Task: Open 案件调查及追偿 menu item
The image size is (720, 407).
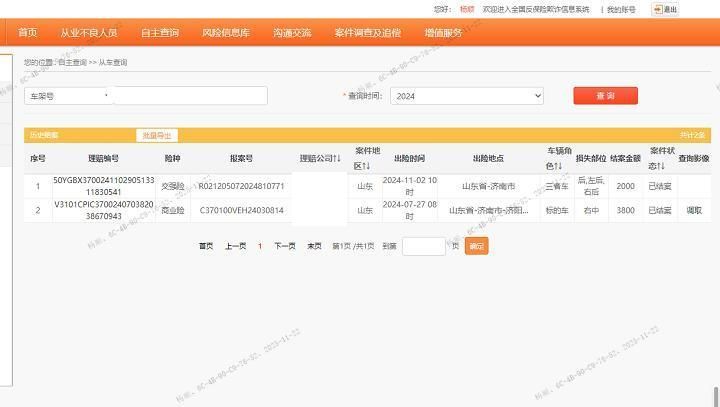Action: coord(367,33)
